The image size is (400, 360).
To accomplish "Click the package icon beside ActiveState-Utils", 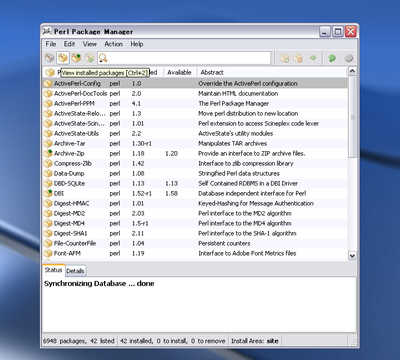I will coord(48,133).
